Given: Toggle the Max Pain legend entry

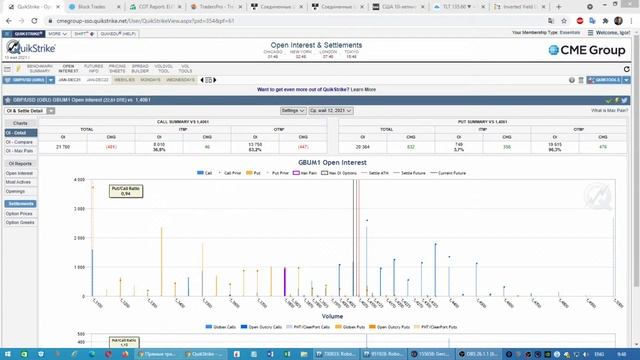Looking at the screenshot, I should [x=305, y=173].
